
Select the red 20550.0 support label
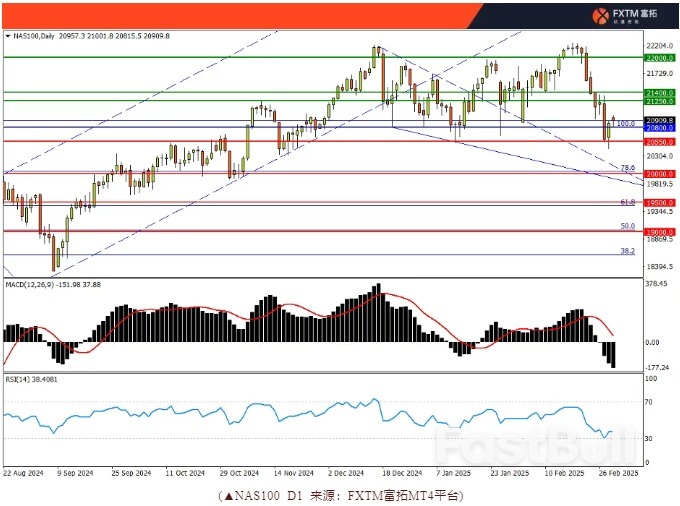click(659, 142)
